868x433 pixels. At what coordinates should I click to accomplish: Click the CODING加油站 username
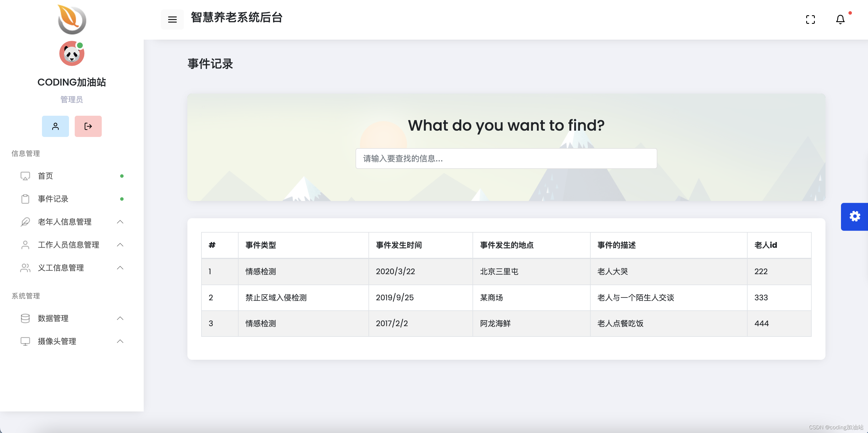[72, 82]
